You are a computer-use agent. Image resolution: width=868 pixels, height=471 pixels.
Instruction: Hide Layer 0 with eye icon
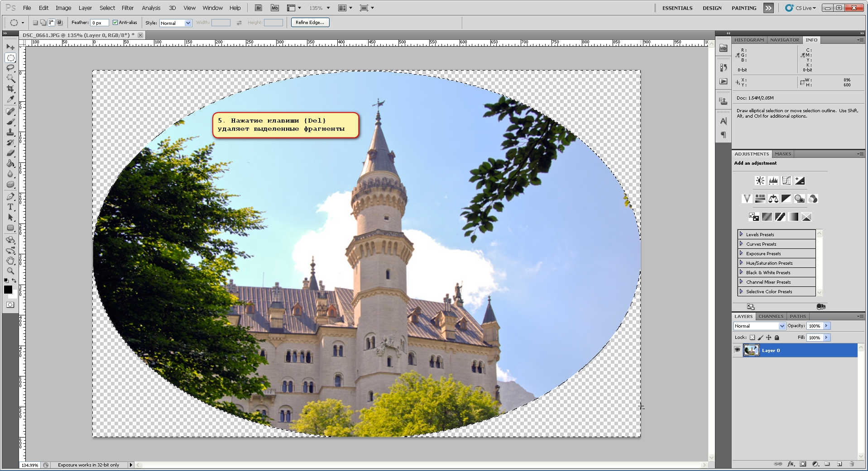(737, 350)
